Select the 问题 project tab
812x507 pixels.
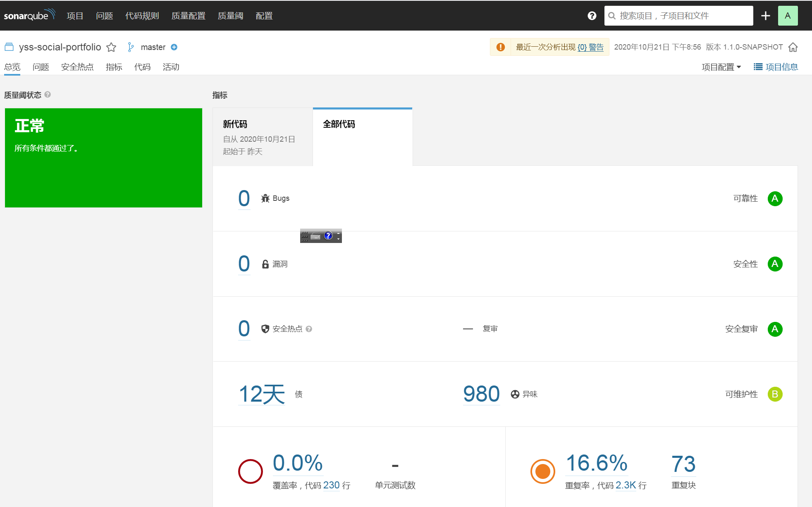(41, 67)
